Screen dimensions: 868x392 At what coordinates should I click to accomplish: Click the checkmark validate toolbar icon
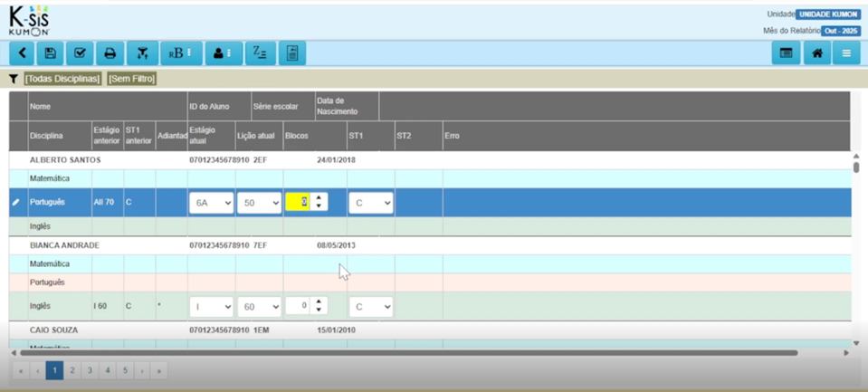pyautogui.click(x=80, y=53)
